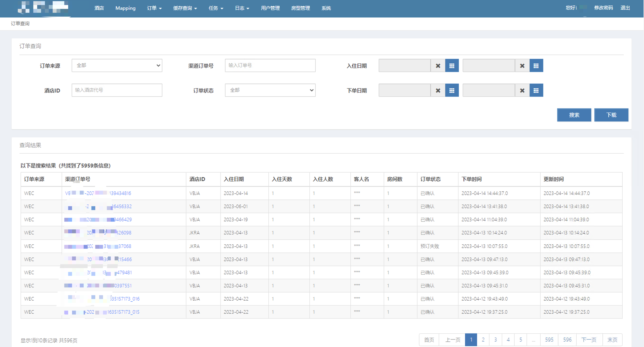Open calendar for check-in start date

pyautogui.click(x=452, y=66)
